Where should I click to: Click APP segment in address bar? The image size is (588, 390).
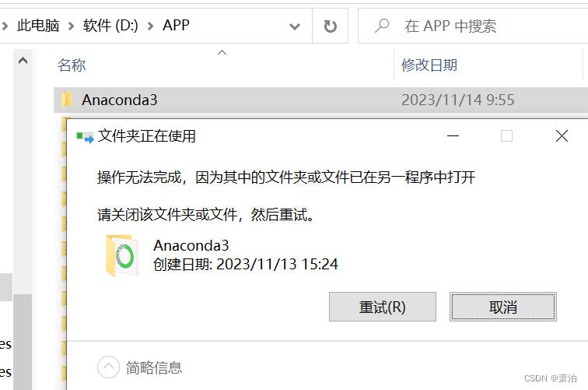(176, 26)
